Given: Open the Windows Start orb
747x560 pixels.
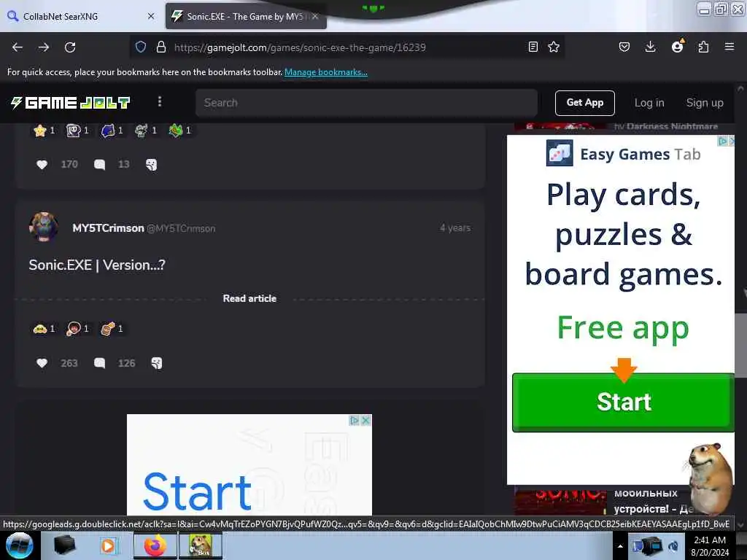Looking at the screenshot, I should click(19, 545).
